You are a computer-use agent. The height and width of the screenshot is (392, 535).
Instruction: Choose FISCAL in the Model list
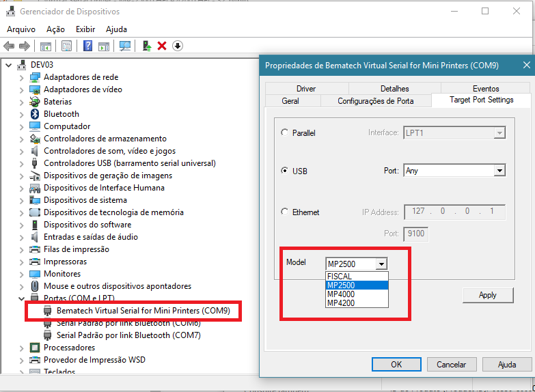tap(357, 277)
